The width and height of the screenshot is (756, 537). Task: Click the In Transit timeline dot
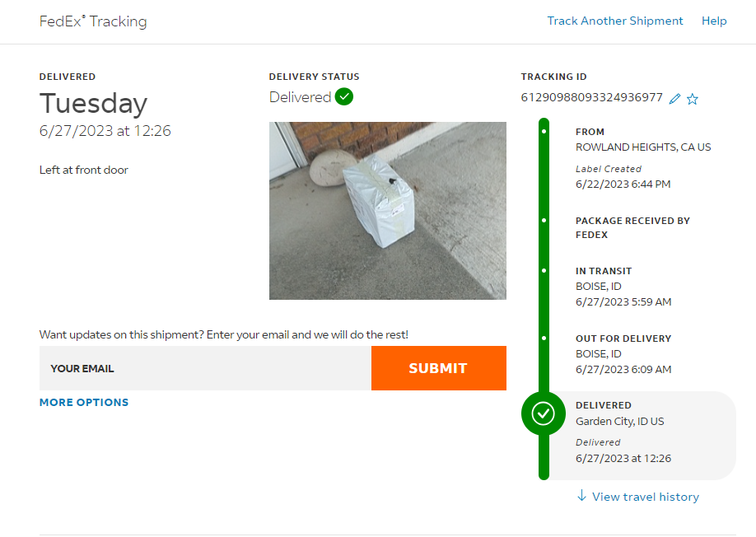pyautogui.click(x=544, y=271)
